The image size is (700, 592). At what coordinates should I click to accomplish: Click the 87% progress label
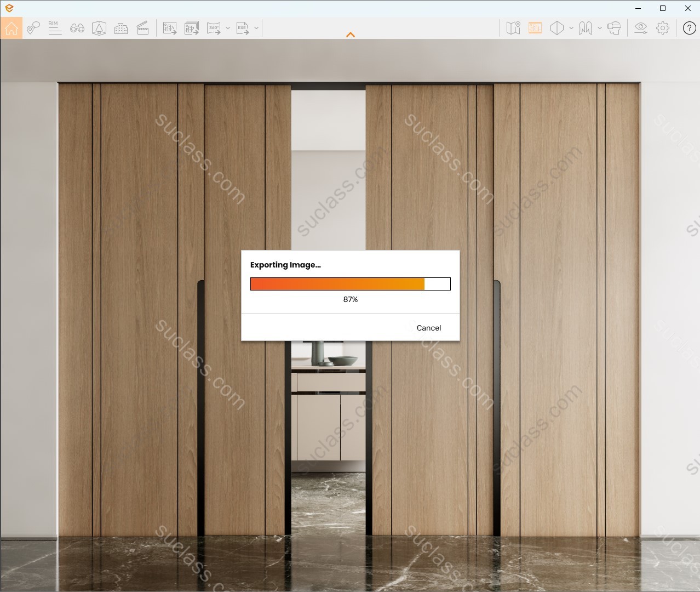pos(351,299)
